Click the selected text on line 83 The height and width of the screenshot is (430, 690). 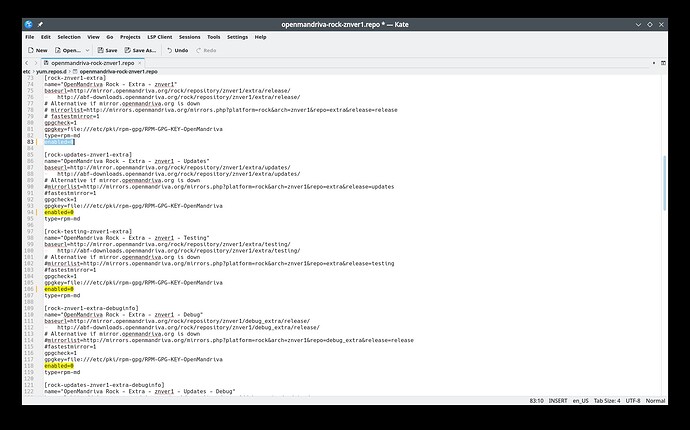(59, 142)
